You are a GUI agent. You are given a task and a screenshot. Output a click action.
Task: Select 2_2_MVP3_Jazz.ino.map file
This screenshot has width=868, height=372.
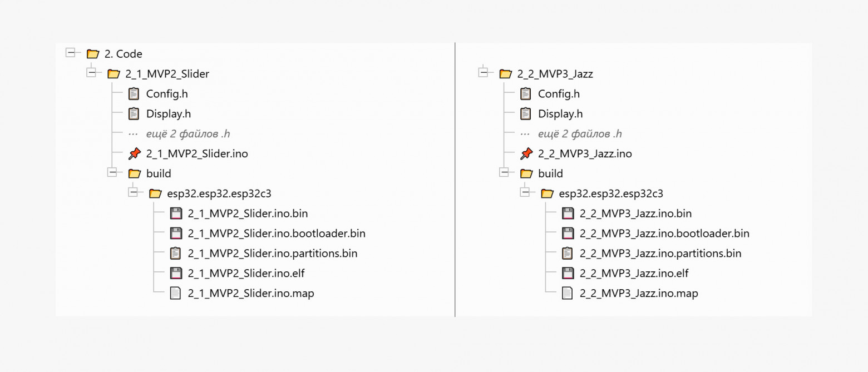[638, 293]
